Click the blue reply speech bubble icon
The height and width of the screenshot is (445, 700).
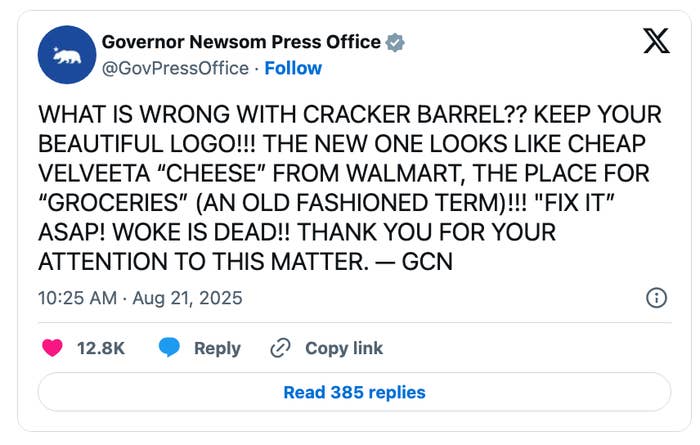[170, 348]
